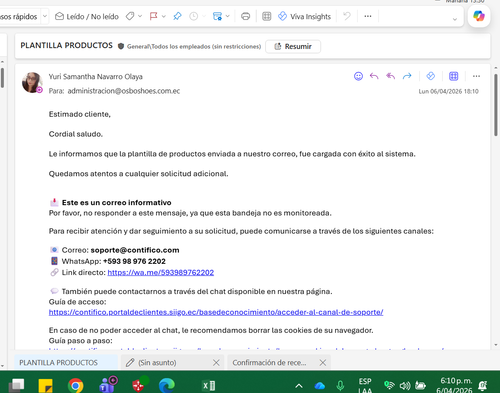500x393 pixels.
Task: Expand the flag options dropdown arrow
Action: (x=164, y=16)
